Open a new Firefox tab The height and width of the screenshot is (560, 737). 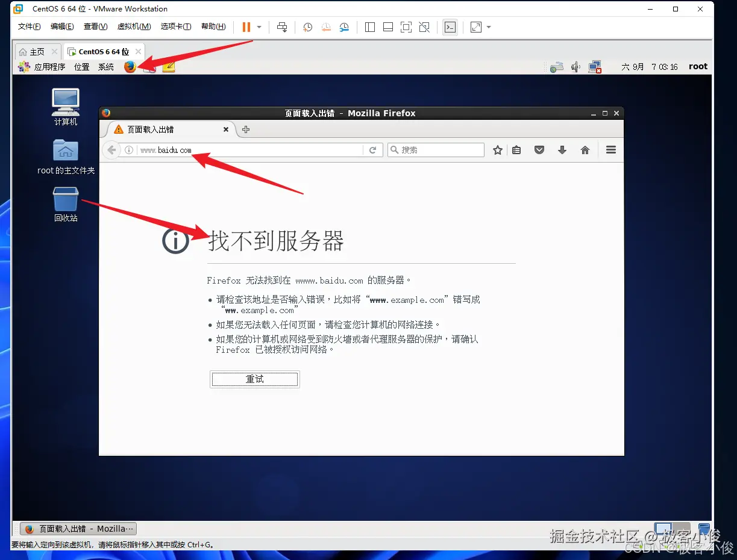point(245,129)
